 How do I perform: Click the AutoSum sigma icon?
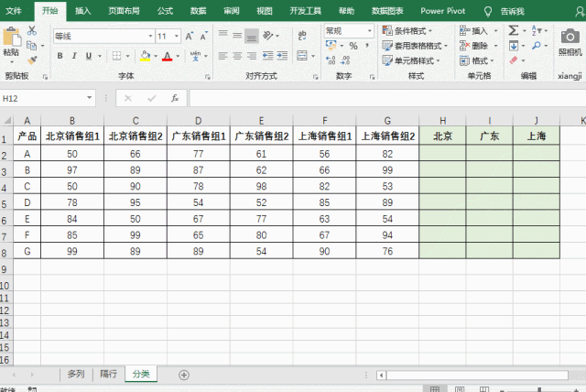514,30
